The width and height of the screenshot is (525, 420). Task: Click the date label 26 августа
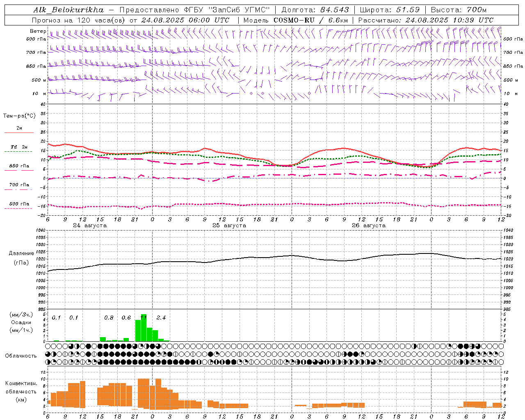[x=369, y=226]
